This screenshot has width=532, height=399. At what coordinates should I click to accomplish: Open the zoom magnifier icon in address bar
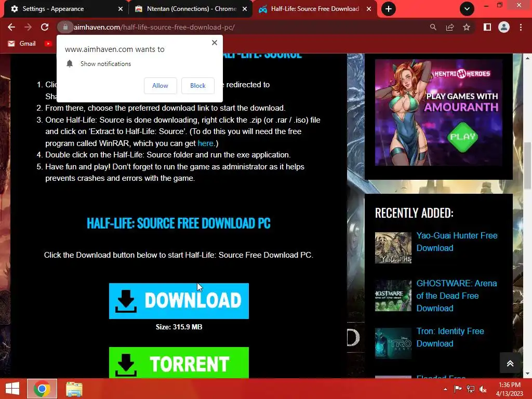pos(433,27)
